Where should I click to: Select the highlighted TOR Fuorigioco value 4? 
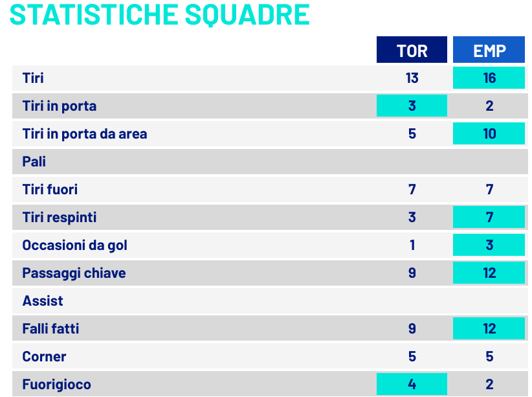pos(412,385)
